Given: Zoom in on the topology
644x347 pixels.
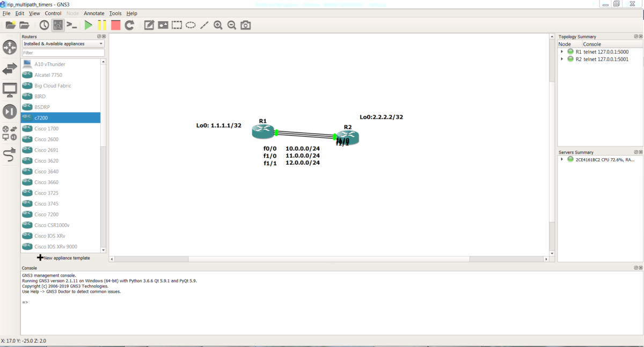Looking at the screenshot, I should tap(218, 25).
